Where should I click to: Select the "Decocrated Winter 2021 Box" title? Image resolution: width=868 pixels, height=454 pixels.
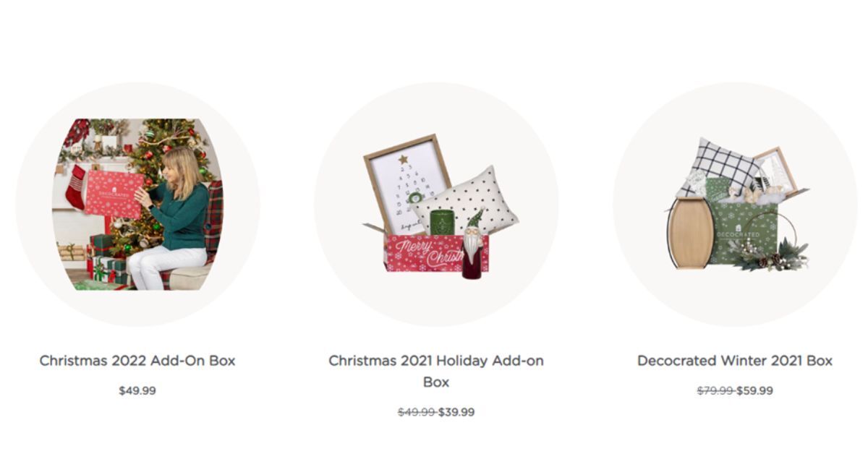[735, 360]
